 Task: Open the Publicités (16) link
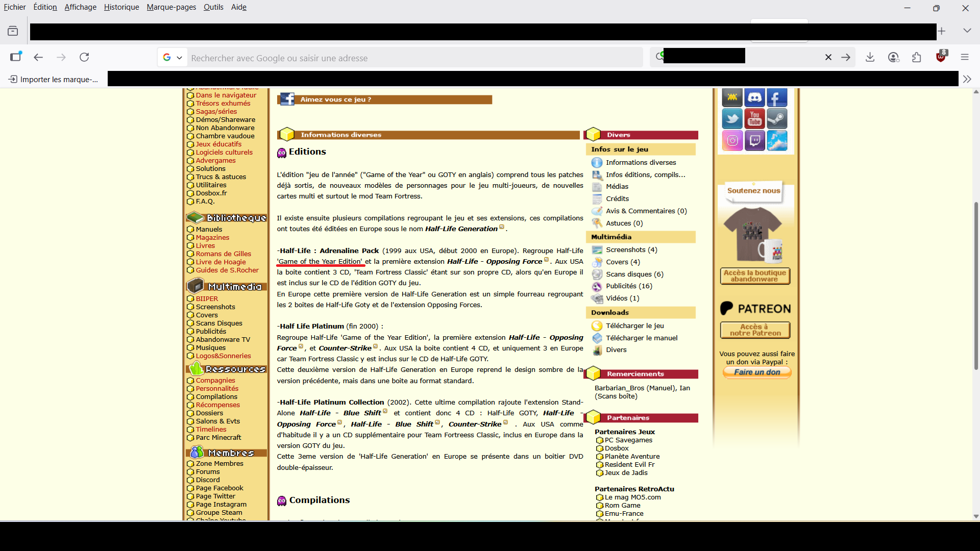(x=629, y=286)
